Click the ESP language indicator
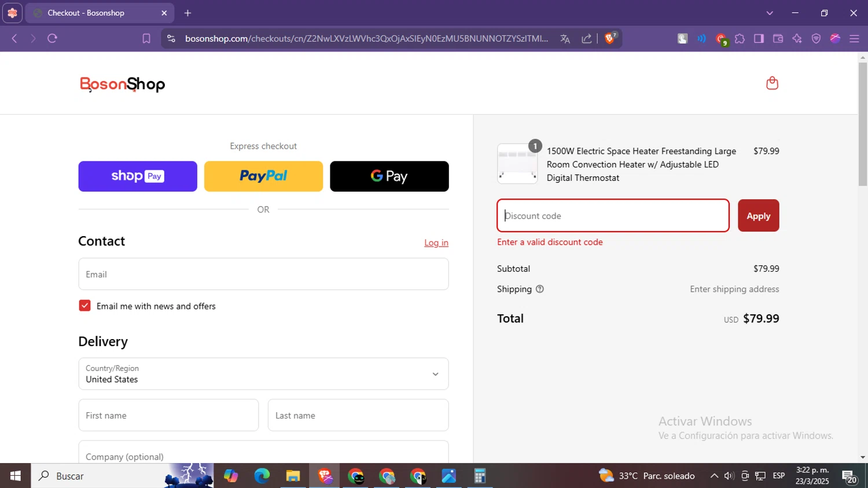This screenshot has height=488, width=868. click(x=779, y=476)
